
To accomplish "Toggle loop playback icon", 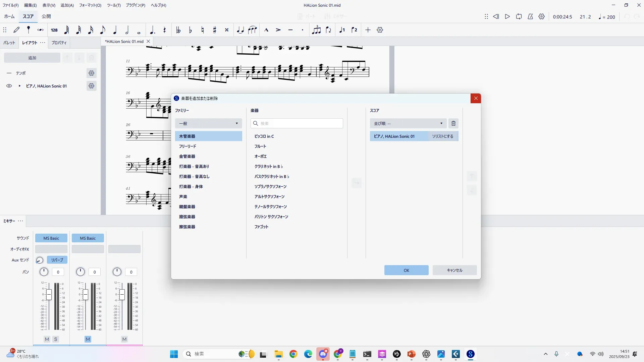I will pyautogui.click(x=519, y=16).
